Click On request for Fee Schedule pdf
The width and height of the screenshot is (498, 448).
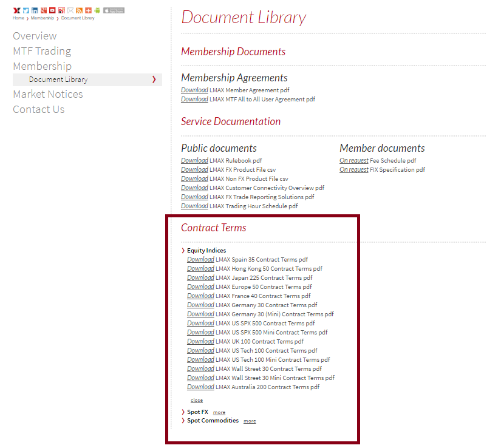point(354,161)
